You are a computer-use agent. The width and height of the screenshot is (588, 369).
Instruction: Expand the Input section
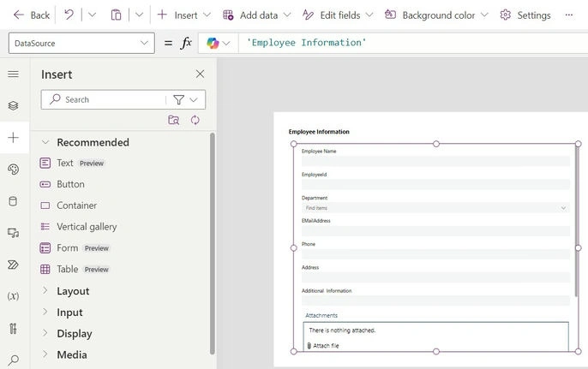(45, 312)
